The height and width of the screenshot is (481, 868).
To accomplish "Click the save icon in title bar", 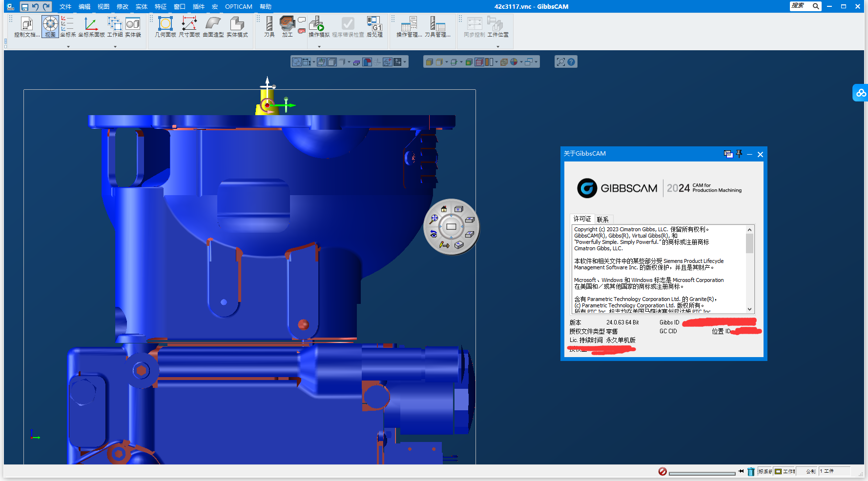I will point(24,6).
